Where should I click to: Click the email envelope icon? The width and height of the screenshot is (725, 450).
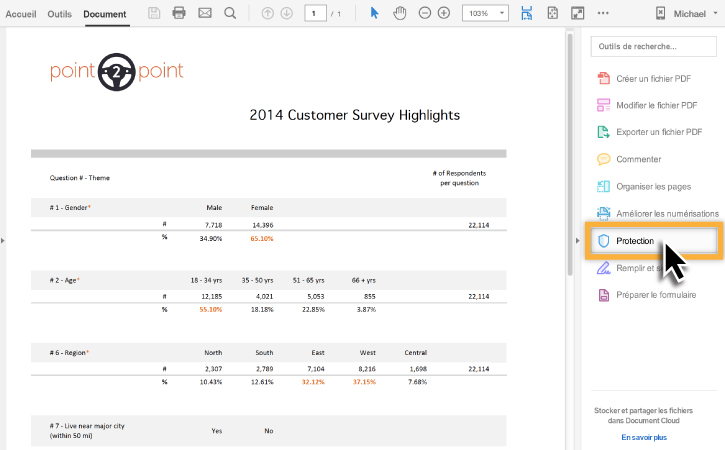click(x=205, y=13)
